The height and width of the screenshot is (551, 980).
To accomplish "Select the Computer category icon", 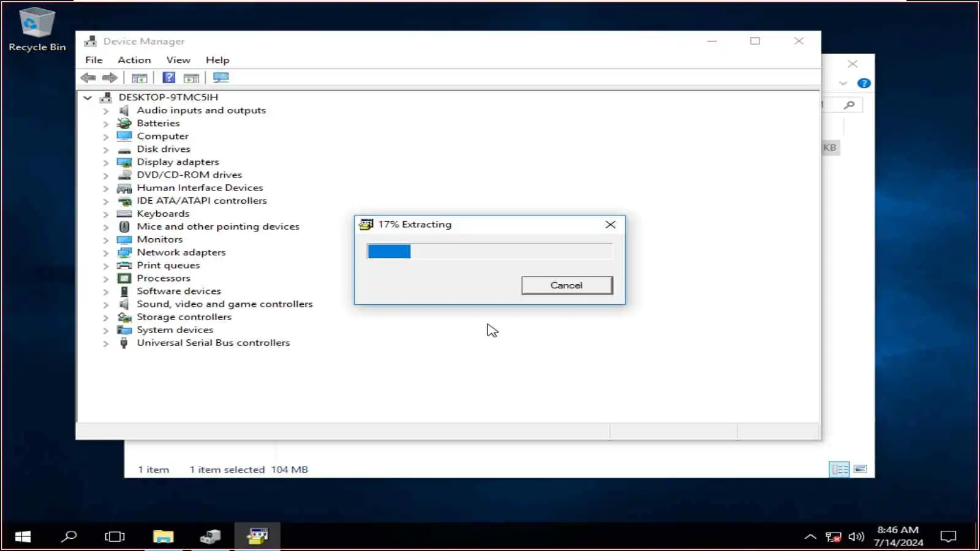I will pyautogui.click(x=124, y=136).
